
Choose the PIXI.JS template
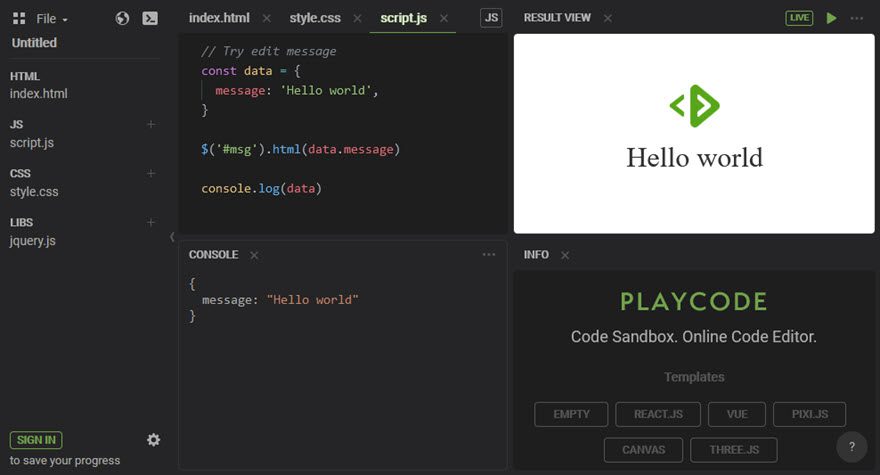(809, 414)
